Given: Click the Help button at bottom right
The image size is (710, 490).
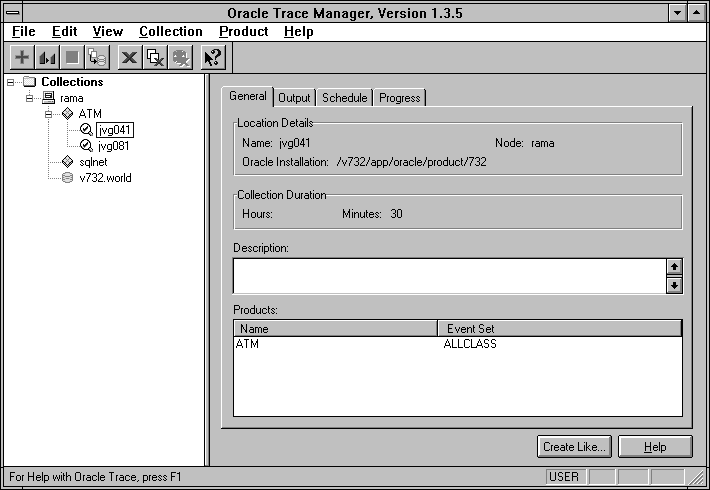Looking at the screenshot, I should click(x=655, y=447).
